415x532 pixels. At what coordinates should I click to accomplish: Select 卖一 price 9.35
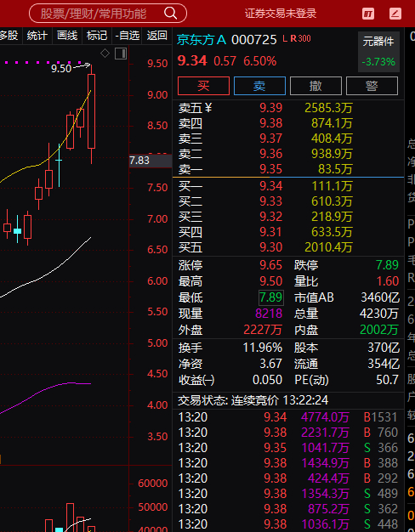(x=271, y=169)
